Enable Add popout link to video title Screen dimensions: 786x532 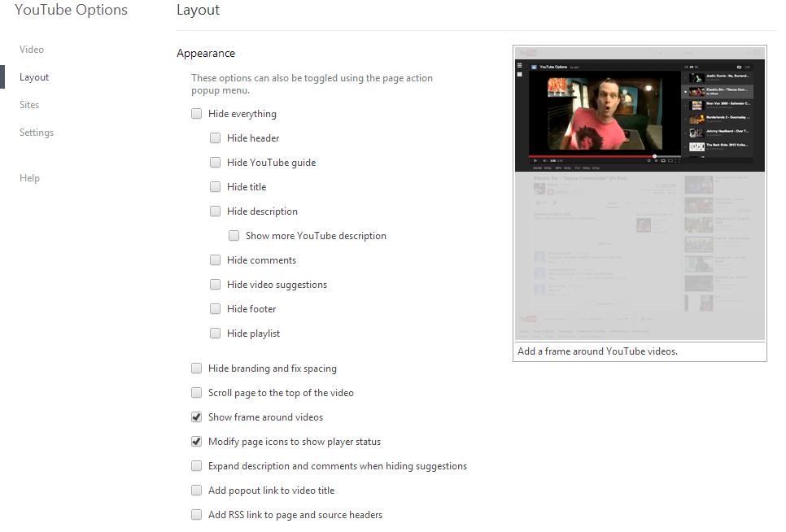coord(197,491)
